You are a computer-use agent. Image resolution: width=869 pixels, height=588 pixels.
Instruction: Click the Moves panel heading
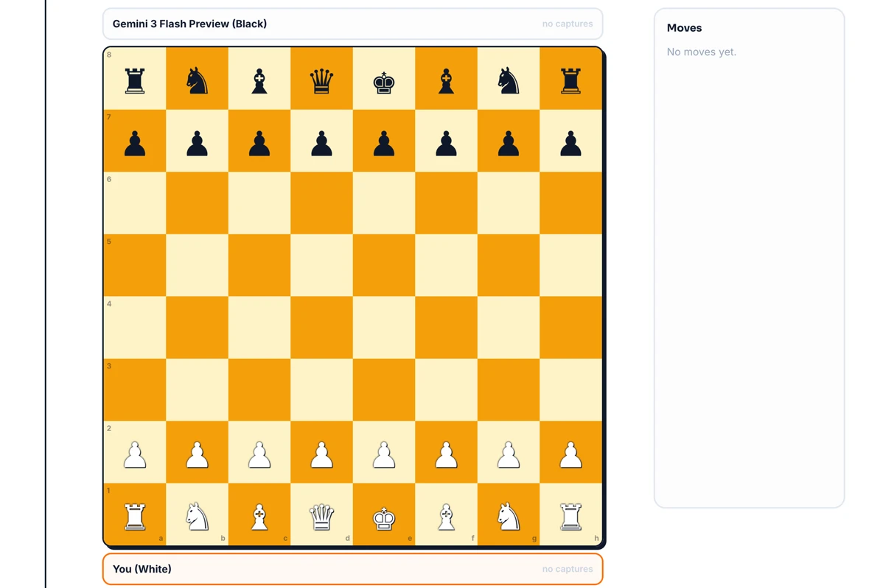tap(685, 28)
